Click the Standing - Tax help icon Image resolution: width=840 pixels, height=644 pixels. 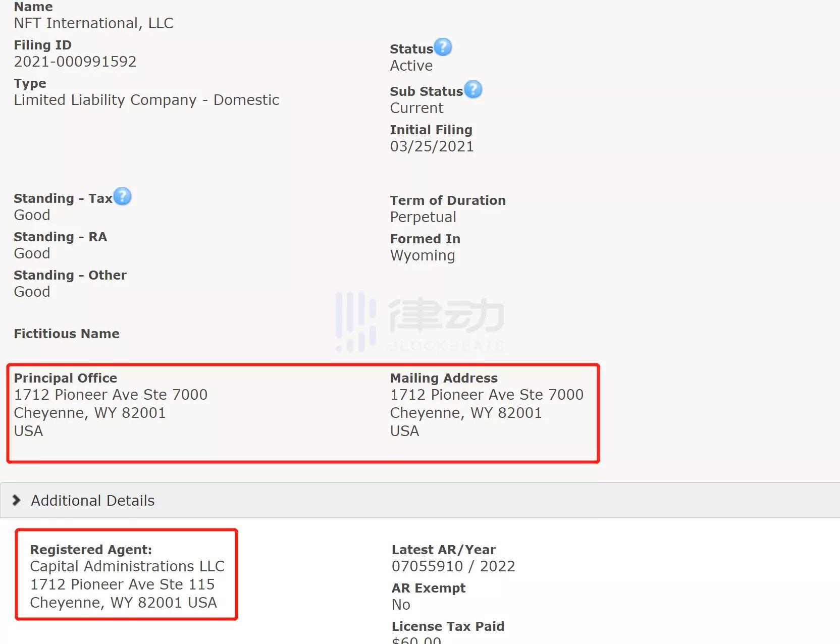pyautogui.click(x=122, y=196)
